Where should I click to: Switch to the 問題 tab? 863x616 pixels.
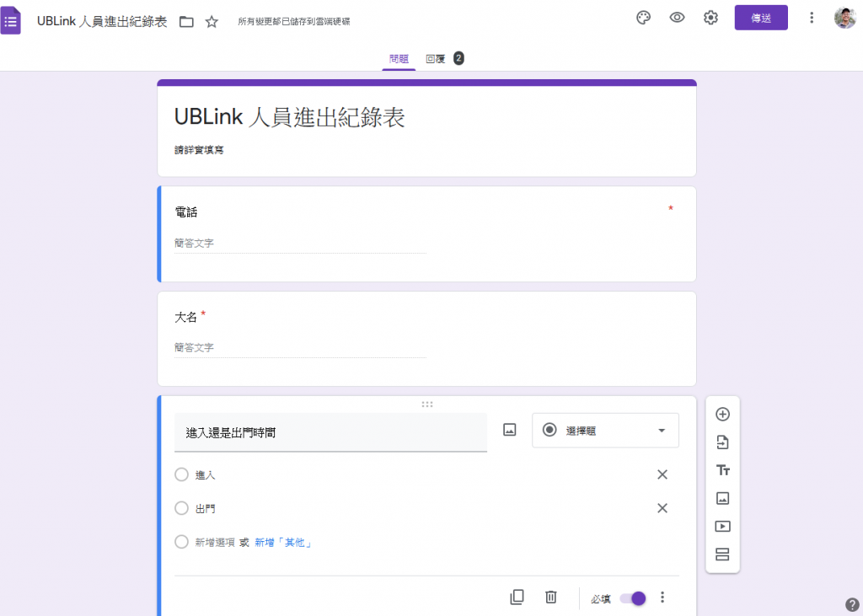click(x=399, y=59)
